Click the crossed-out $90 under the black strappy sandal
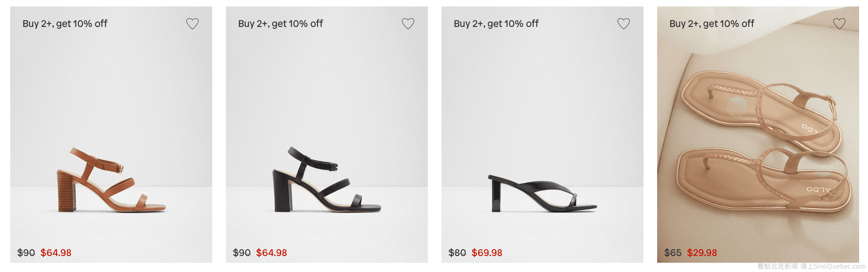 click(242, 253)
